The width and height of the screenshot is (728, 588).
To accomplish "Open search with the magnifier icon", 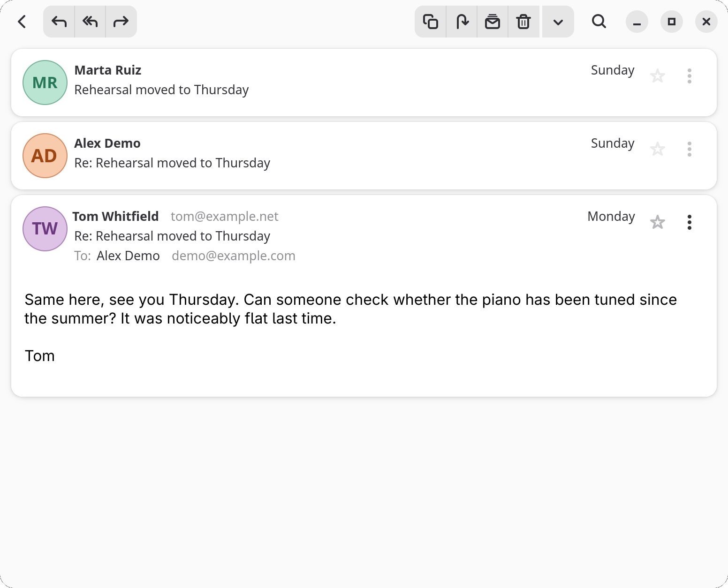I will coord(599,22).
